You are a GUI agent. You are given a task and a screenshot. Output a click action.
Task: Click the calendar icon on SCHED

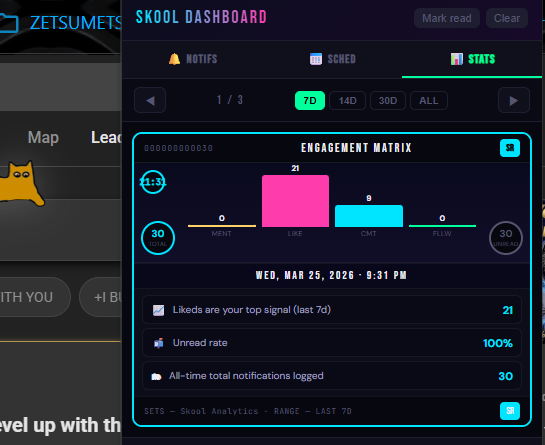tap(316, 59)
